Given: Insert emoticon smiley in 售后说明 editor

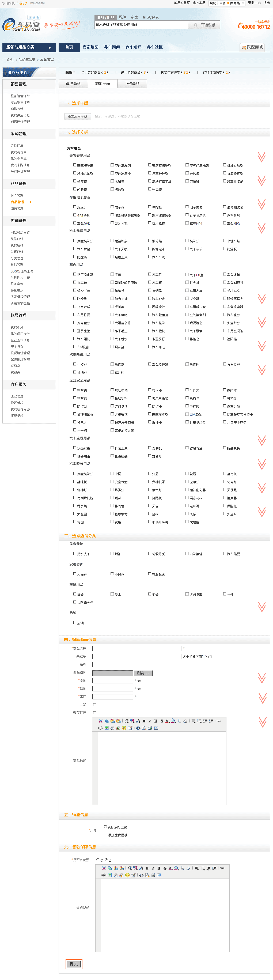Looking at the screenshot, I should (x=127, y=875).
